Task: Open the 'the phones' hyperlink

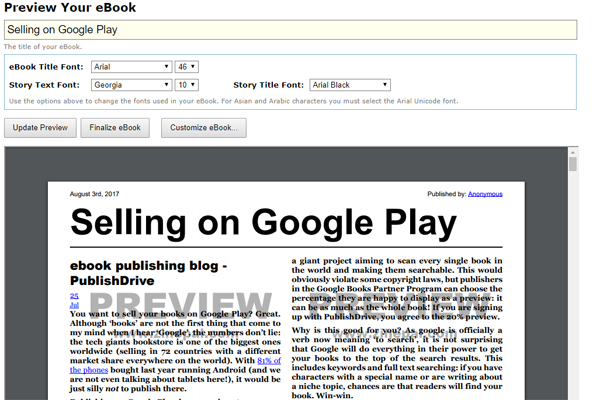Action: point(89,370)
